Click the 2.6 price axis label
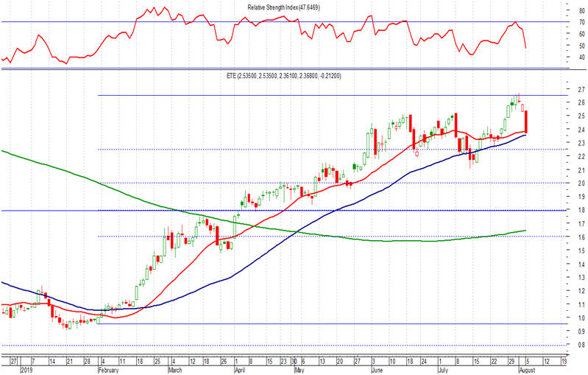588x375 pixels. (581, 102)
